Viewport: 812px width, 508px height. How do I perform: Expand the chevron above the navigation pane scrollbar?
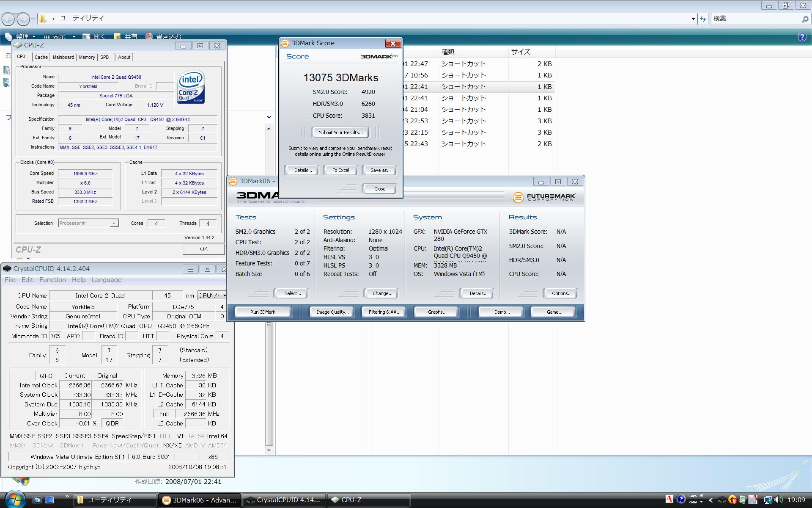point(269,117)
